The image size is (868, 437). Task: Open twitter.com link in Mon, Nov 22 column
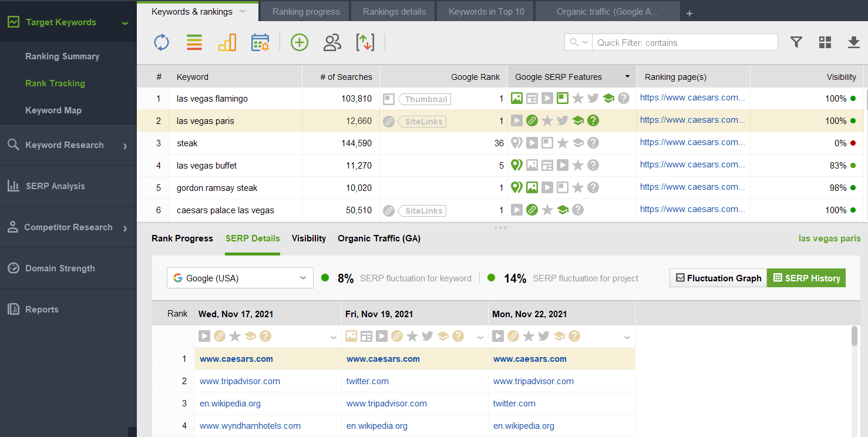514,404
